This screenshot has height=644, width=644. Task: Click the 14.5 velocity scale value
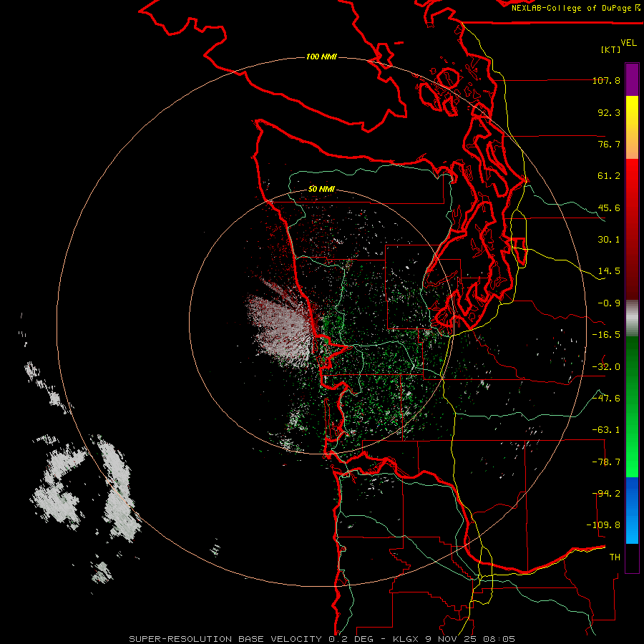point(609,271)
